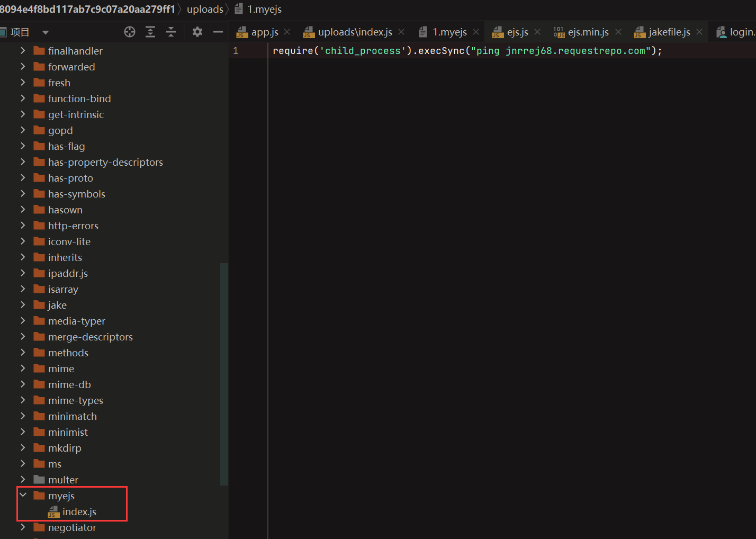The image size is (756, 539).
Task: Hide the project panel with minus icon
Action: [x=218, y=32]
